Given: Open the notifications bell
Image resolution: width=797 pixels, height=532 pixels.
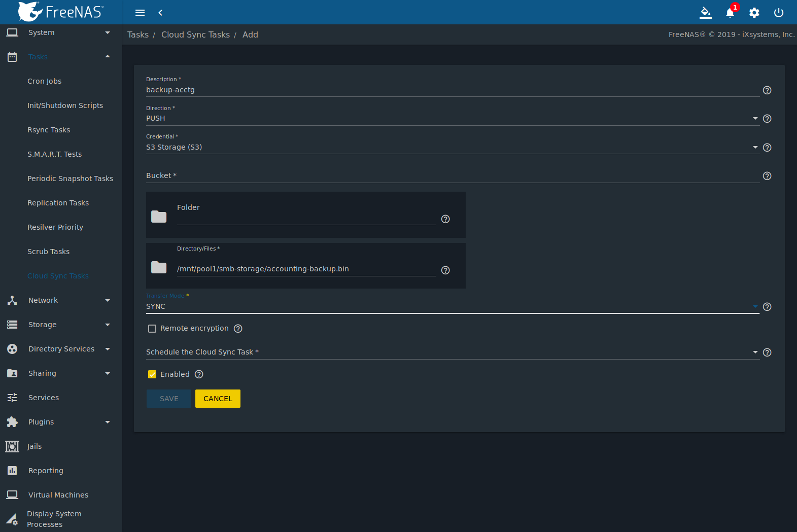Looking at the screenshot, I should pyautogui.click(x=730, y=13).
